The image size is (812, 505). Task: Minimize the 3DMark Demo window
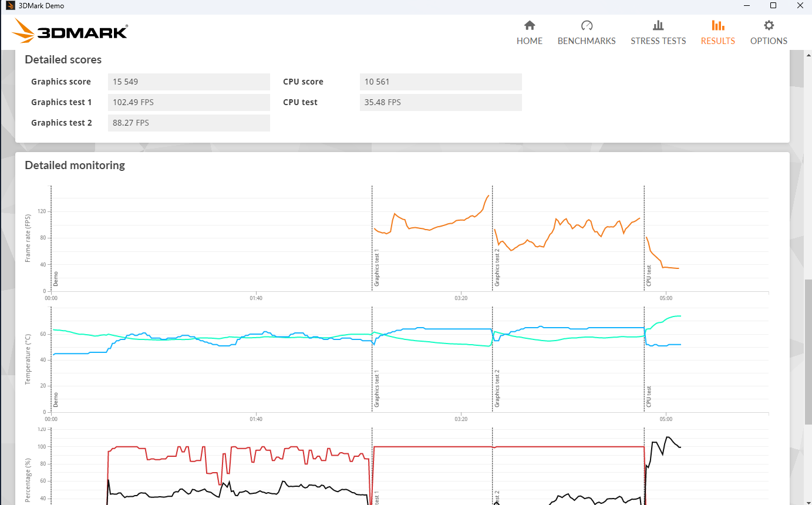pyautogui.click(x=746, y=6)
